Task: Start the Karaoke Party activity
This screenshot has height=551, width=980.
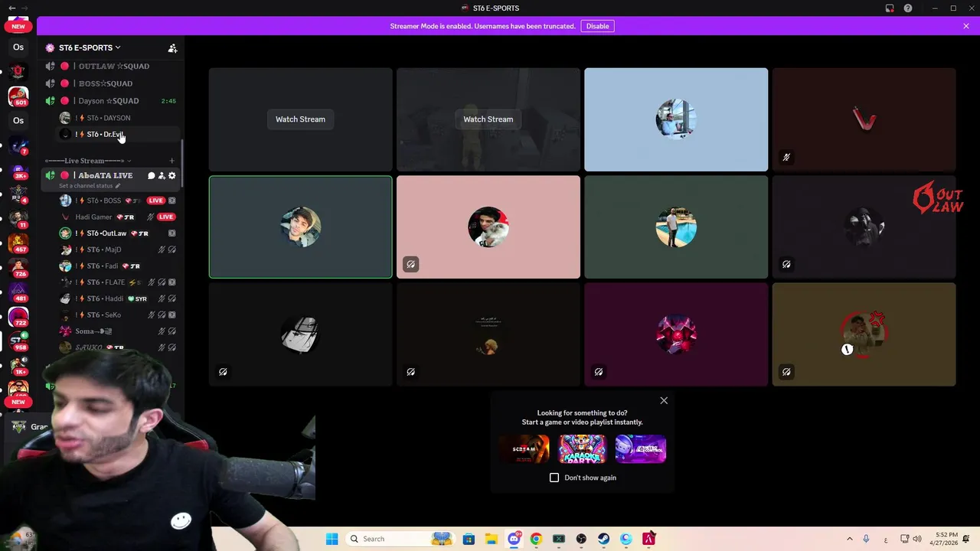Action: pos(583,449)
